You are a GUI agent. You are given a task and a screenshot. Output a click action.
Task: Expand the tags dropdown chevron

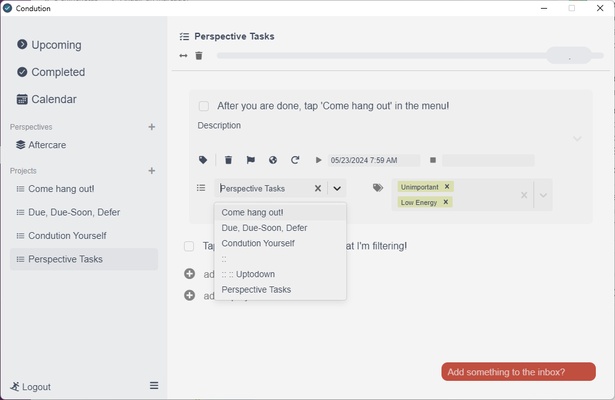[544, 195]
